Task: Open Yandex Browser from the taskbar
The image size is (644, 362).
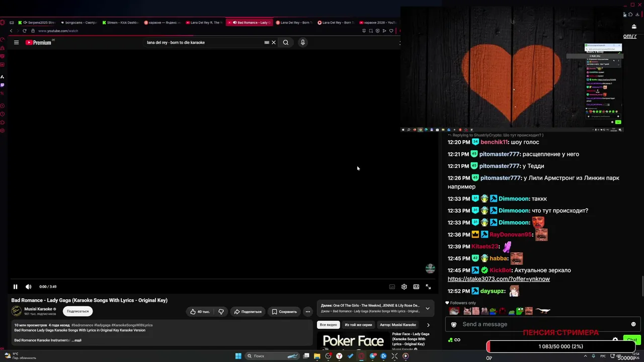Action: coord(339,356)
